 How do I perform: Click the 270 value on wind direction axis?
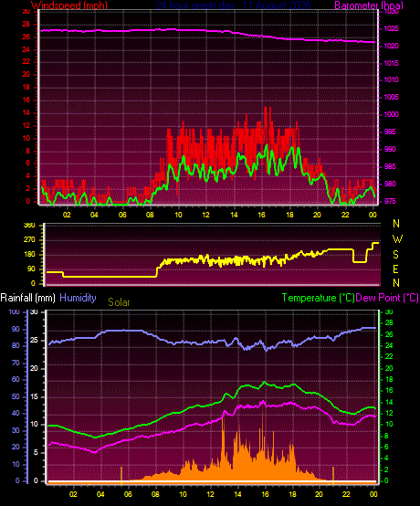tap(30, 240)
